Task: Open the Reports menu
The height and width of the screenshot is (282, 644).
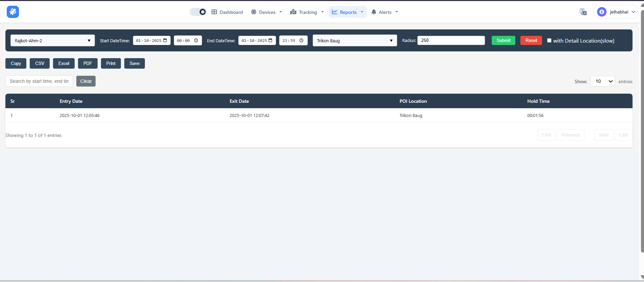Action: (x=347, y=12)
